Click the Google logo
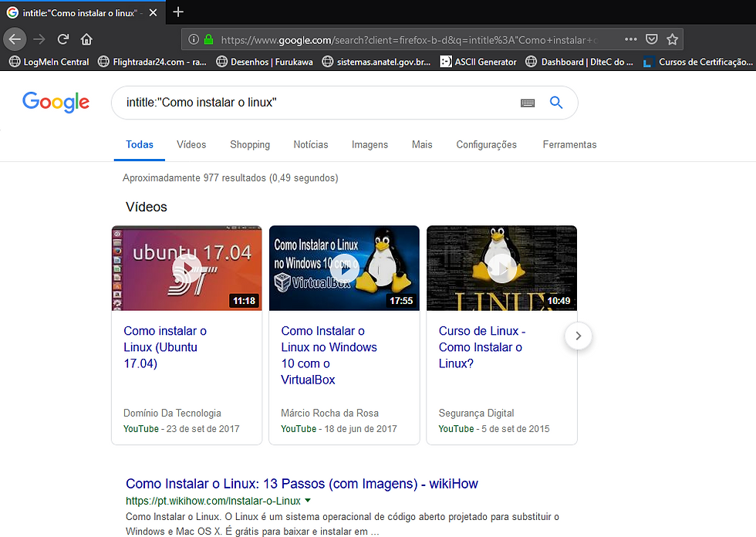 coord(56,102)
